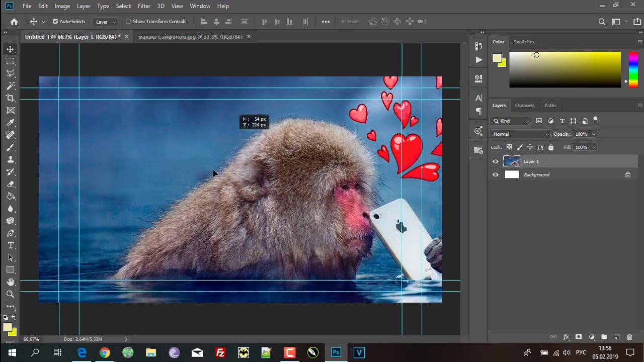Disable the Auto-Select checkbox
644x362 pixels.
(55, 22)
